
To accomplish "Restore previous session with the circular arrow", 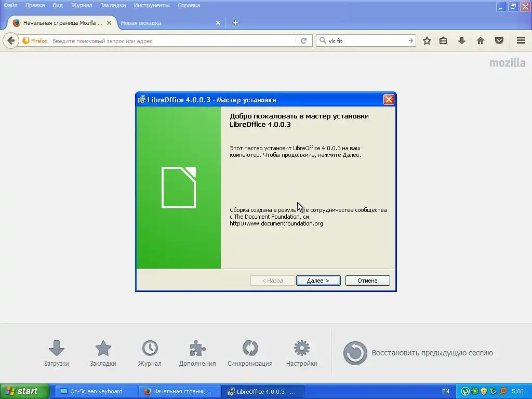I will click(355, 353).
